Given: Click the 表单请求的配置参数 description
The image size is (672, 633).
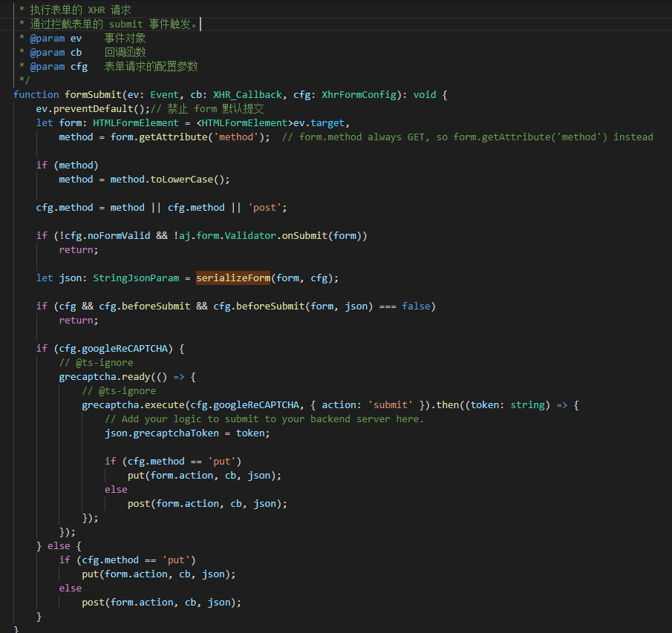Looking at the screenshot, I should pos(151,67).
